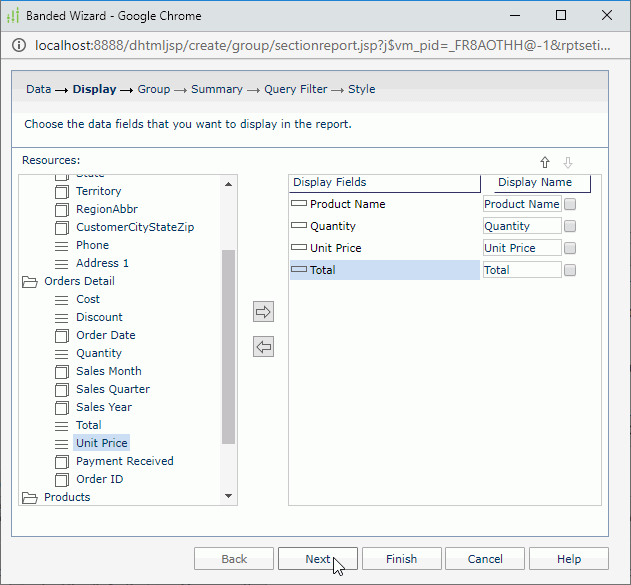Click the Next button
Viewport: 631px width, 585px height.
[318, 558]
